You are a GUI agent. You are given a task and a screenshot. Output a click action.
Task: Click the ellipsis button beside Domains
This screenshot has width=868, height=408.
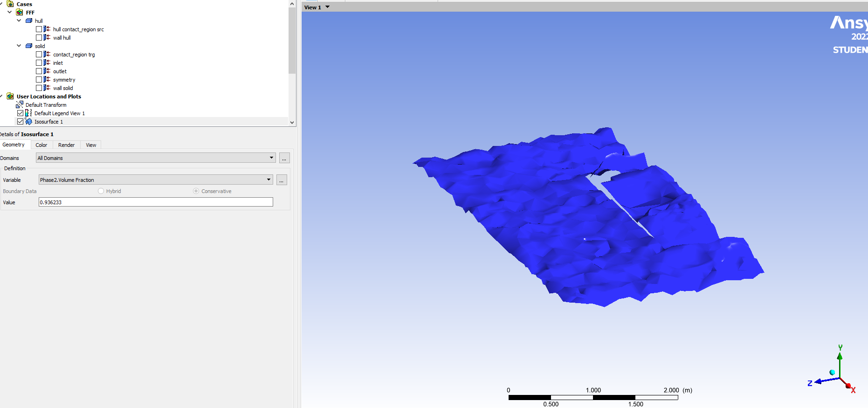pos(284,159)
